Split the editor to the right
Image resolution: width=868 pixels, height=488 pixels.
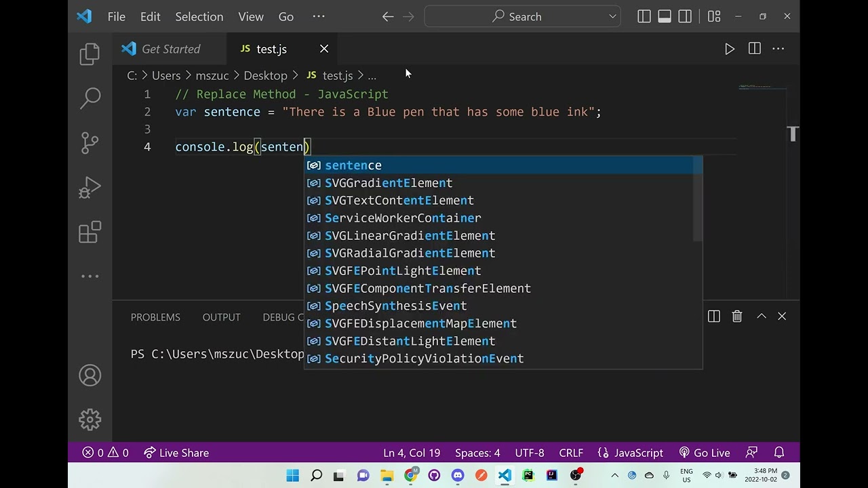pos(754,49)
